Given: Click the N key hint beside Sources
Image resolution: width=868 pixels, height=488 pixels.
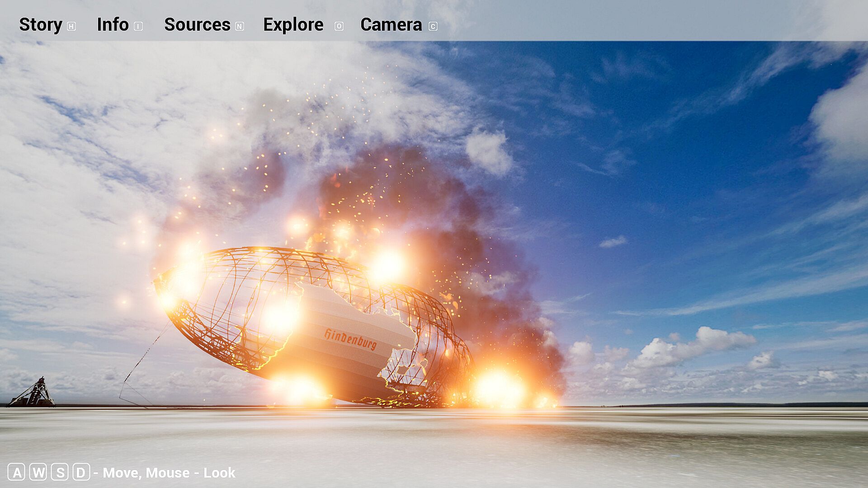Looking at the screenshot, I should click(240, 26).
